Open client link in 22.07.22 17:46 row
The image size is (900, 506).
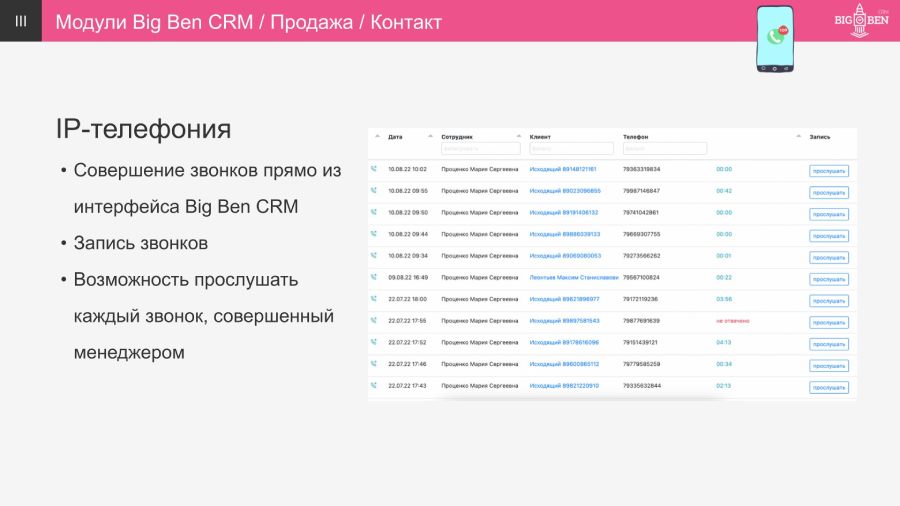564,364
